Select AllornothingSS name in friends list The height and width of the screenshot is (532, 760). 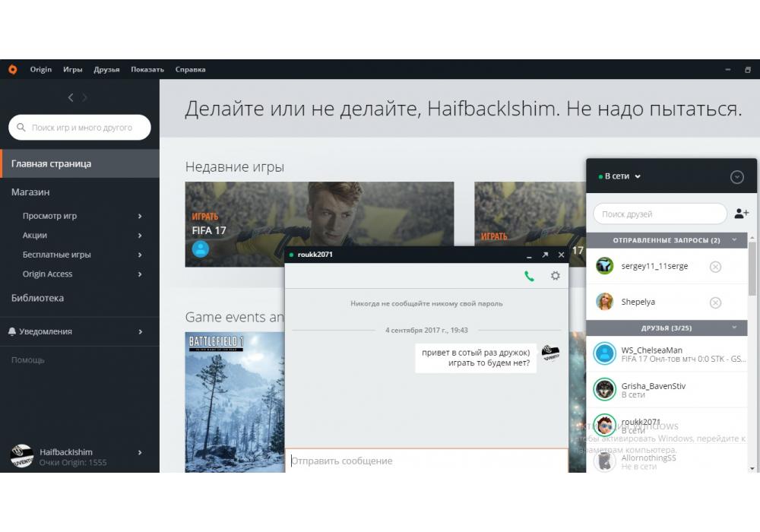[648, 458]
